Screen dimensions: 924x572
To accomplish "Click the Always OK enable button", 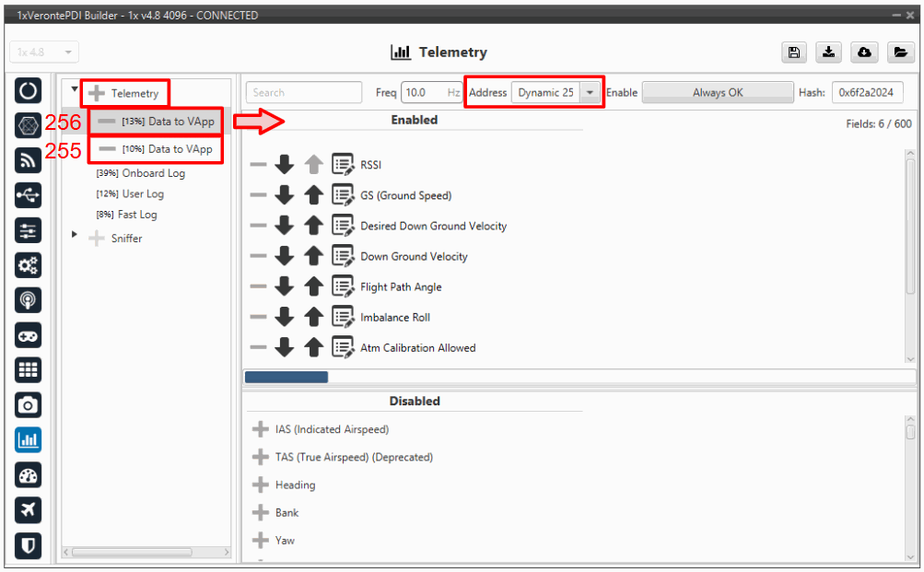I will click(717, 93).
